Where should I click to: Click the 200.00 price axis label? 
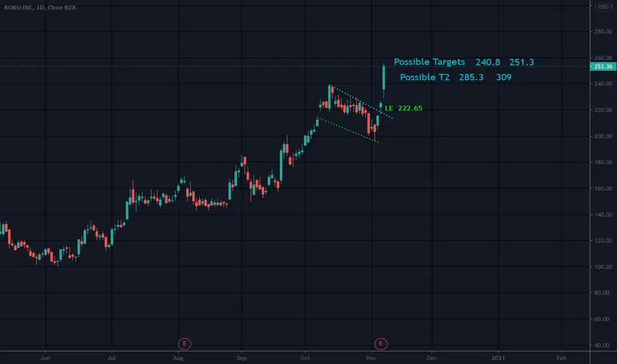click(x=603, y=136)
